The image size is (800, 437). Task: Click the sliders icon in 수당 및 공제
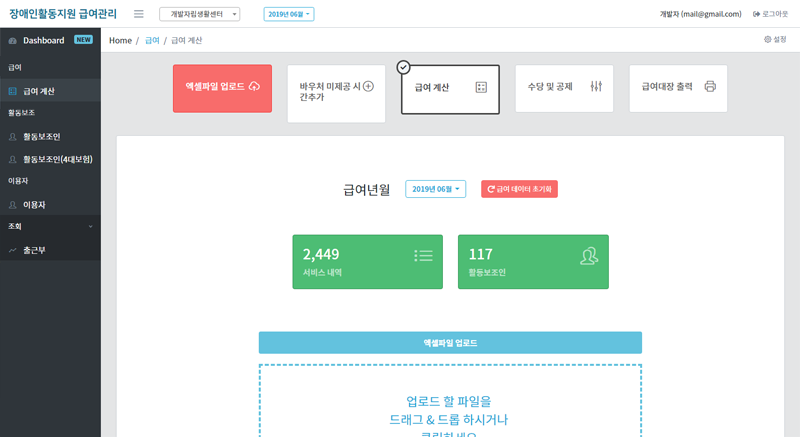click(x=596, y=87)
